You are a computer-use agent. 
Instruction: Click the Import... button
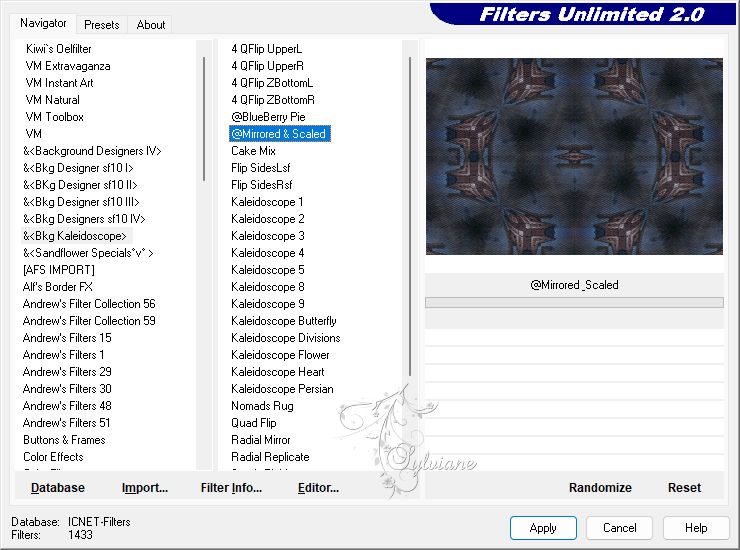click(x=144, y=488)
